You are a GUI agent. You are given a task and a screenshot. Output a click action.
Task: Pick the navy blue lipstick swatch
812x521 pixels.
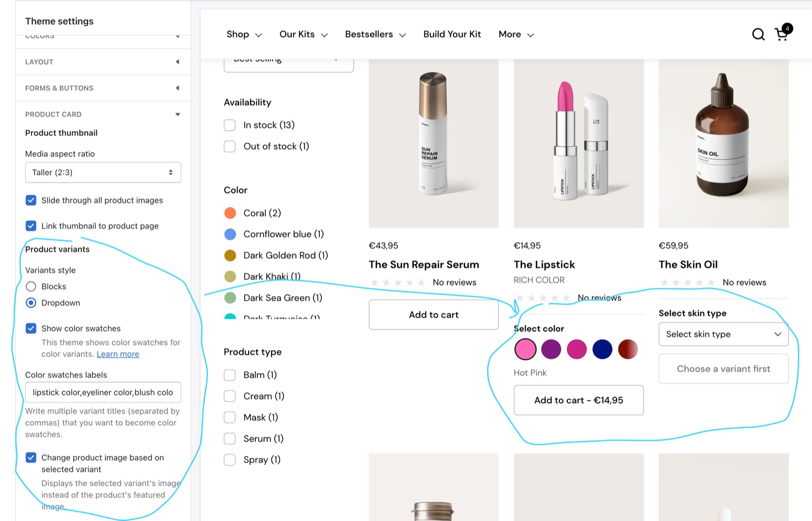pos(602,349)
